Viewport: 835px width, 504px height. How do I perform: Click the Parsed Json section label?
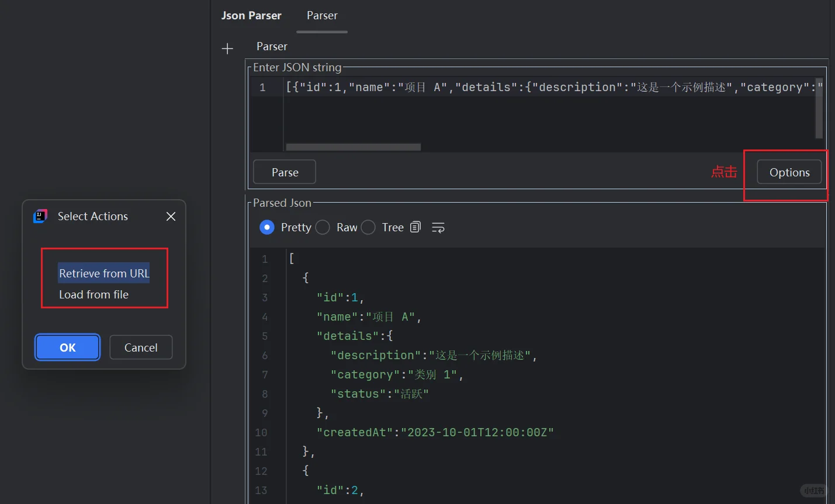click(x=282, y=203)
